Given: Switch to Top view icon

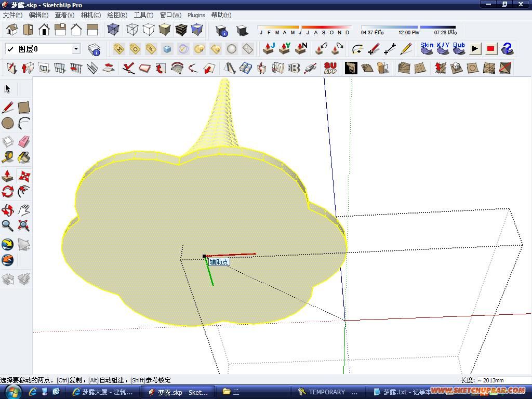Looking at the screenshot, I should 28,30.
